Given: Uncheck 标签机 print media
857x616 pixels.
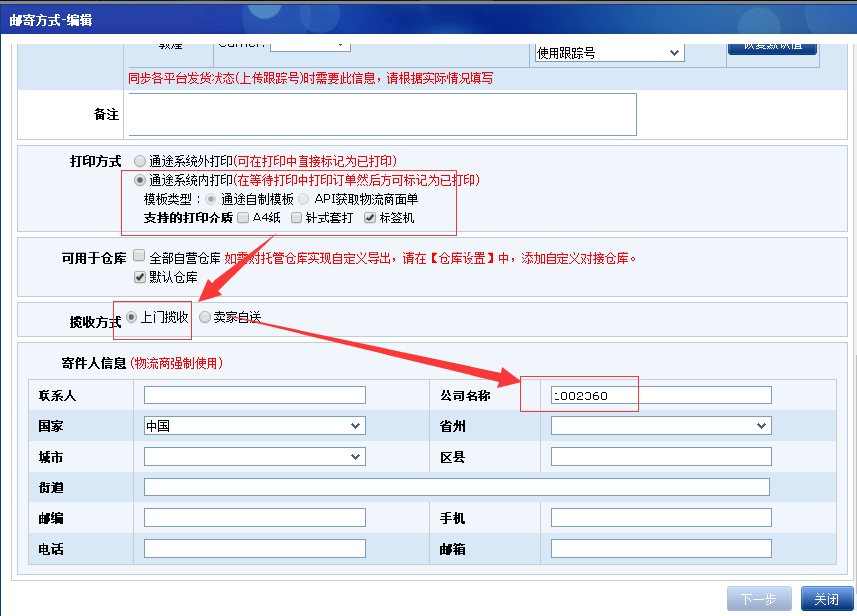Looking at the screenshot, I should (x=370, y=218).
